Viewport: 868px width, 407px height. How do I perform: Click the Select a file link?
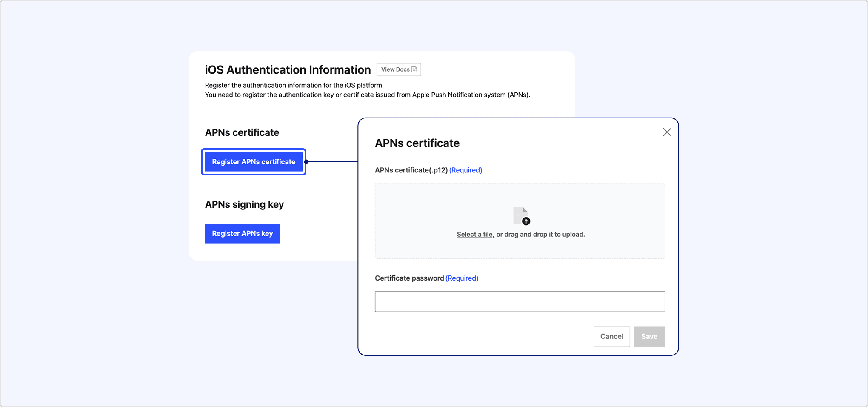[474, 235]
